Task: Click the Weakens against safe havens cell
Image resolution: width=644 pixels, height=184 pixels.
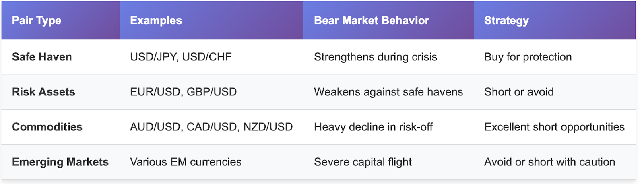Action: click(x=388, y=92)
